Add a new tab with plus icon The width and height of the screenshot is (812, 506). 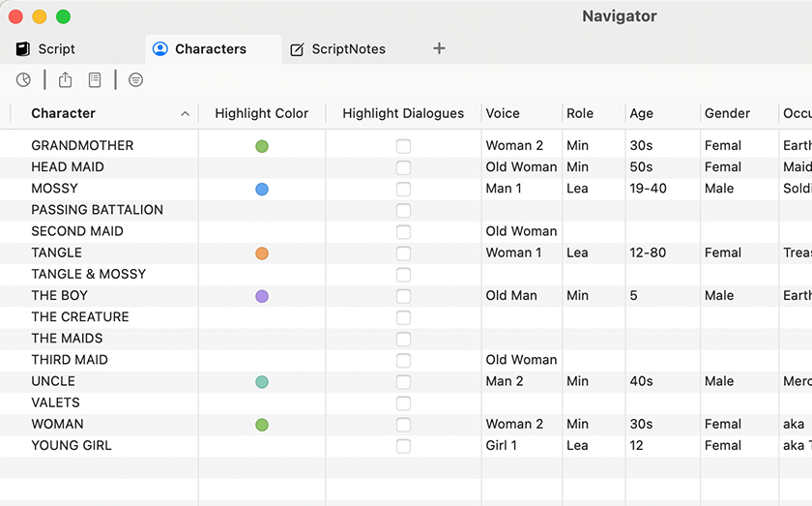(439, 48)
